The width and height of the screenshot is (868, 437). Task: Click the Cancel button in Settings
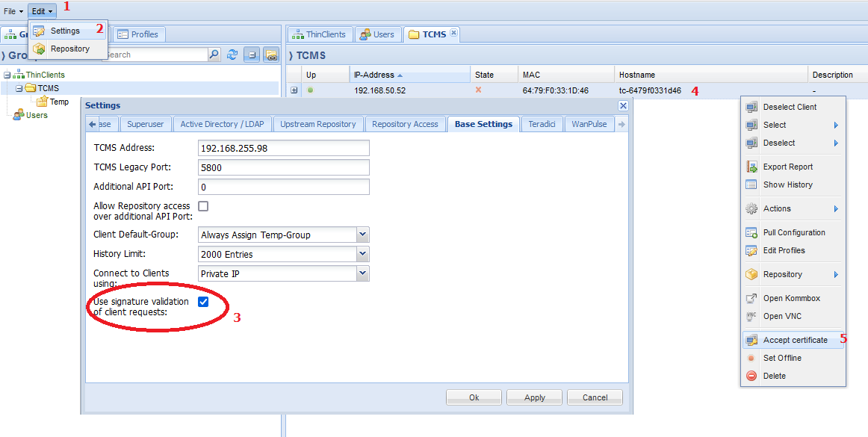(x=595, y=397)
